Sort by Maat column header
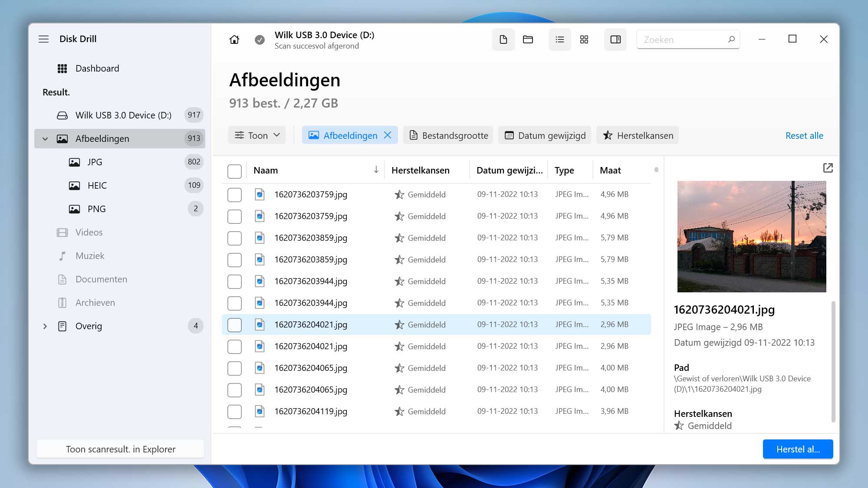The width and height of the screenshot is (868, 488). coord(610,170)
